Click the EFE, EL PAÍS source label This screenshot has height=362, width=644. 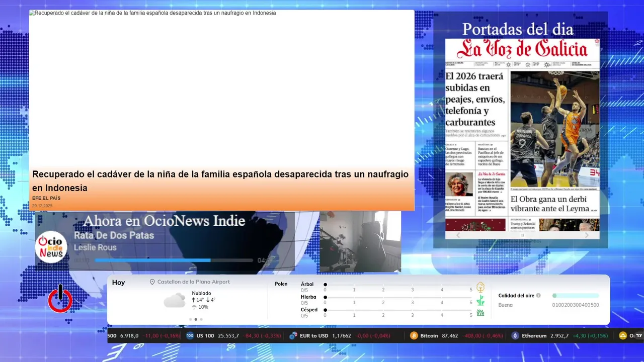[x=46, y=198]
